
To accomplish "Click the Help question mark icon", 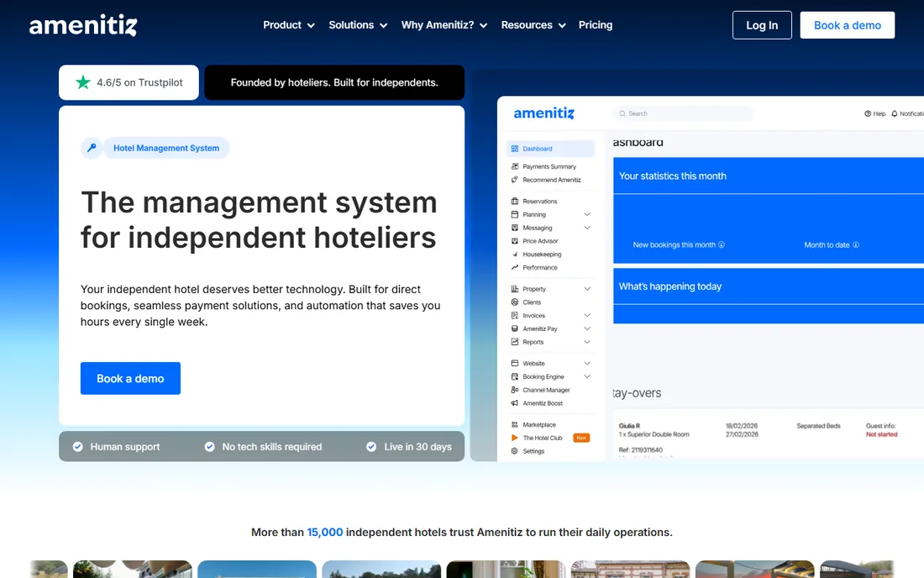I will point(868,113).
